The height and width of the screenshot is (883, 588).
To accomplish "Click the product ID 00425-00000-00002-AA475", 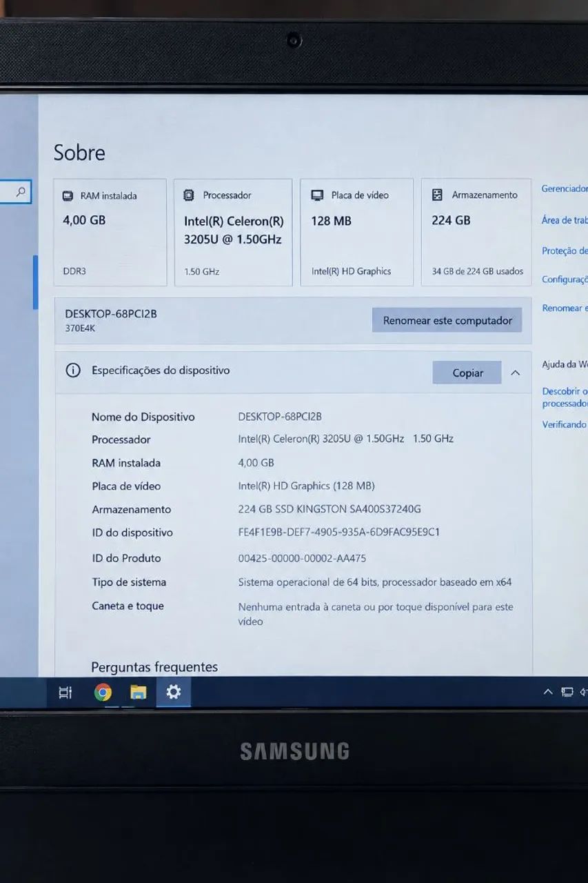I will (x=302, y=558).
